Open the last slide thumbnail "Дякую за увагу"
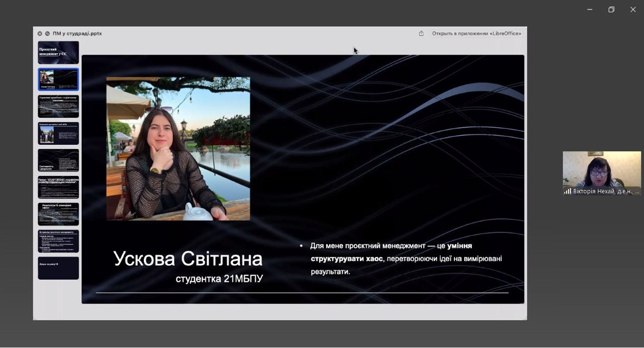This screenshot has width=644, height=348. click(x=58, y=268)
